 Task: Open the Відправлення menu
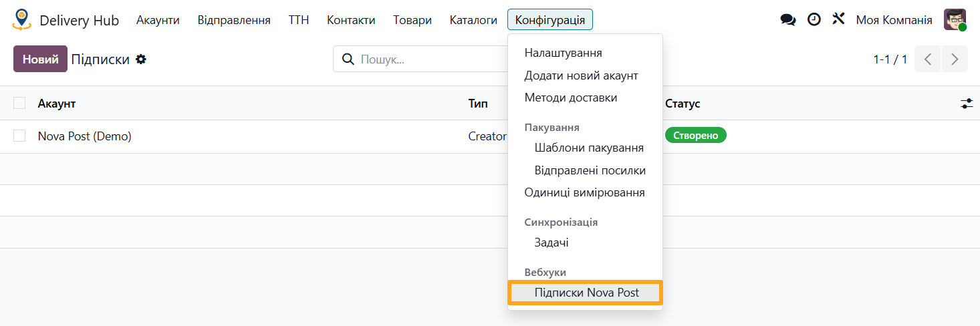pos(234,20)
